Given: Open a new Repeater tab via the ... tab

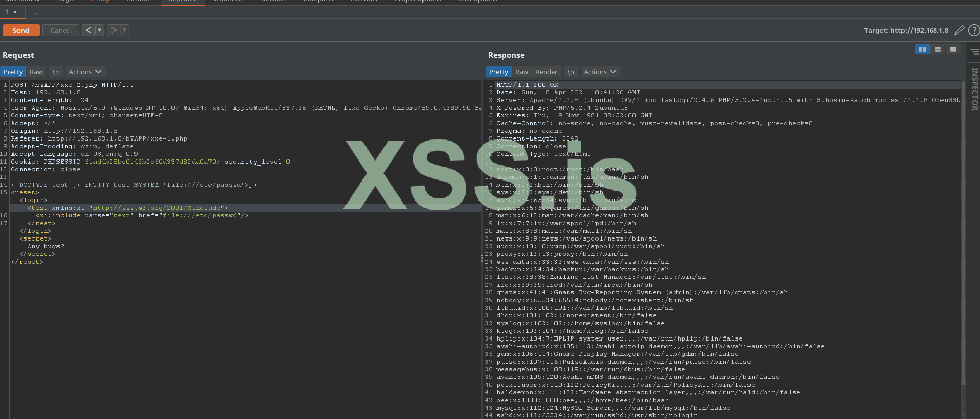Looking at the screenshot, I should (36, 12).
